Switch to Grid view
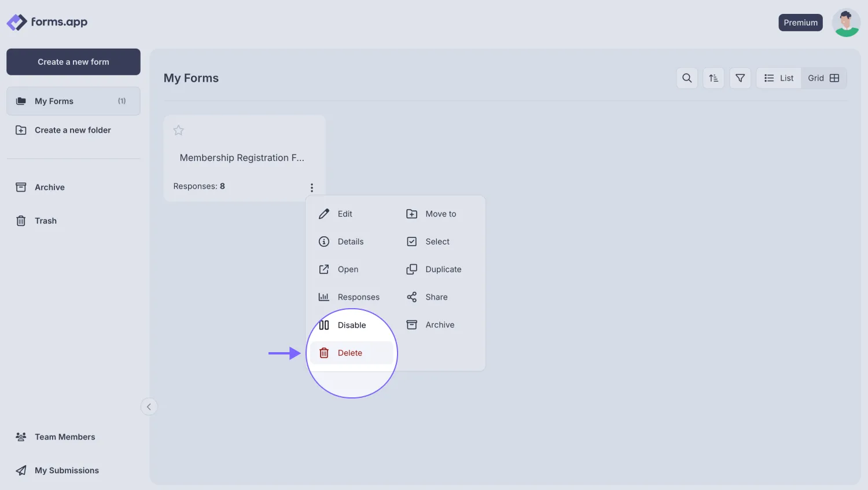 [x=823, y=78]
